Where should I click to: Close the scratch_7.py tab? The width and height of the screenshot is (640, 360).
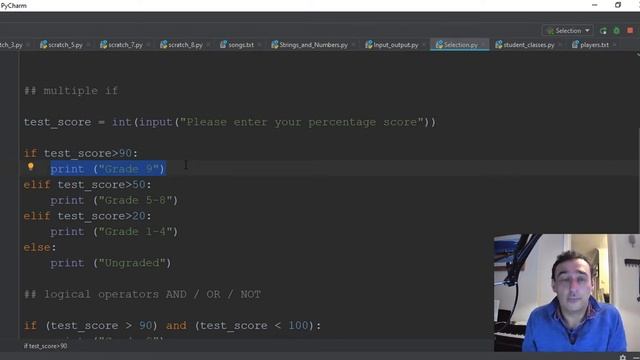pos(149,45)
